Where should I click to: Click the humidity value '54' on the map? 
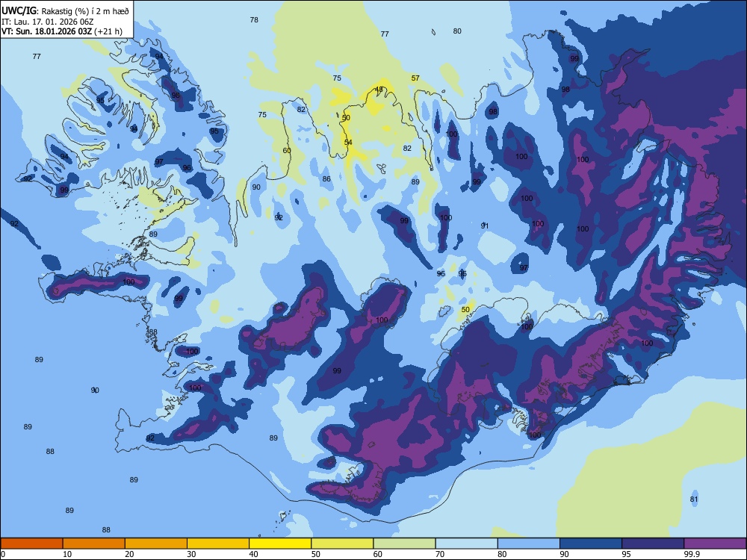point(348,142)
